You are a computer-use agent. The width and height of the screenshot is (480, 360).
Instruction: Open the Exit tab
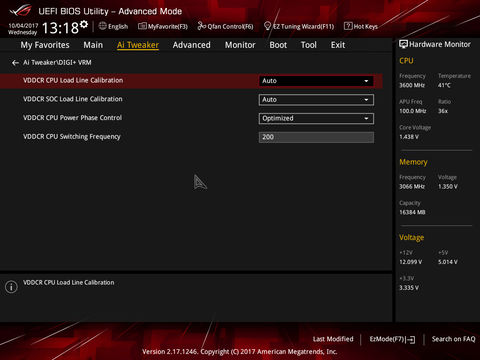click(338, 45)
